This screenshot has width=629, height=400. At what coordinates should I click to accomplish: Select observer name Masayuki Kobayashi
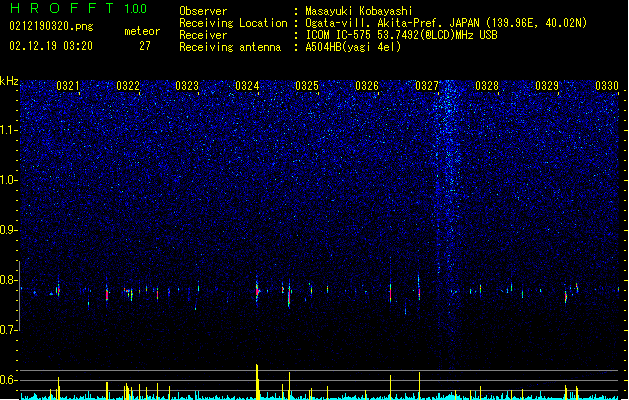pyautogui.click(x=359, y=11)
